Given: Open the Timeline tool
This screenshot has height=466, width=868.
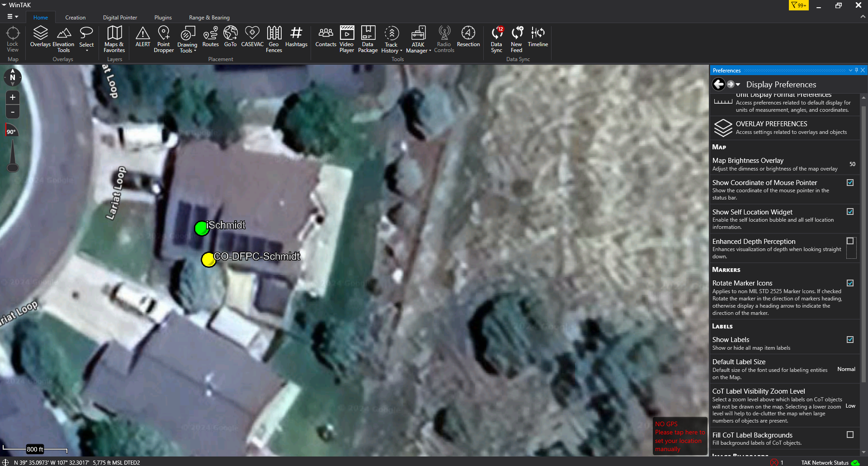Looking at the screenshot, I should coord(538,37).
